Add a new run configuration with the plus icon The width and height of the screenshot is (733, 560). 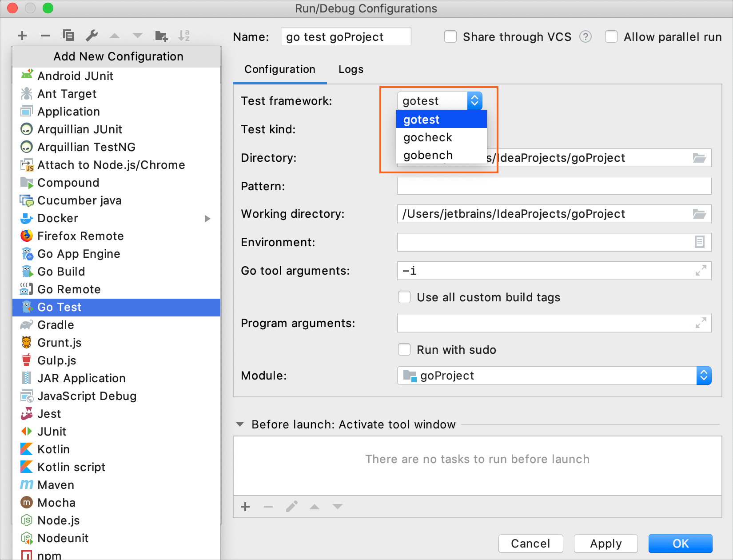pos(22,36)
